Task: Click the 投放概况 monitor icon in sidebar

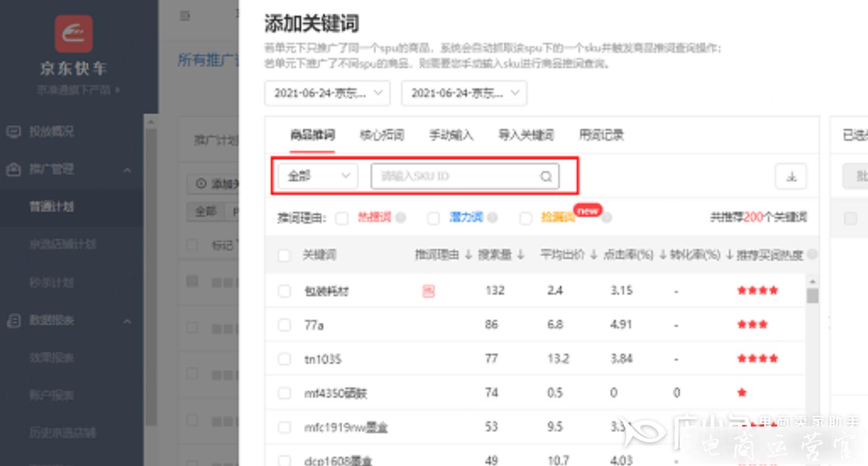Action: pos(13,131)
